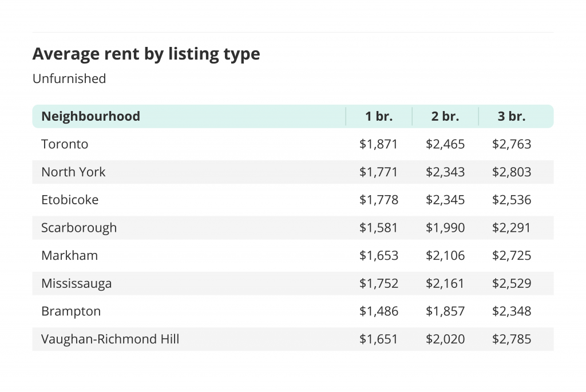Image resolution: width=586 pixels, height=392 pixels.
Task: Click the Mississauga row label
Action: (77, 284)
